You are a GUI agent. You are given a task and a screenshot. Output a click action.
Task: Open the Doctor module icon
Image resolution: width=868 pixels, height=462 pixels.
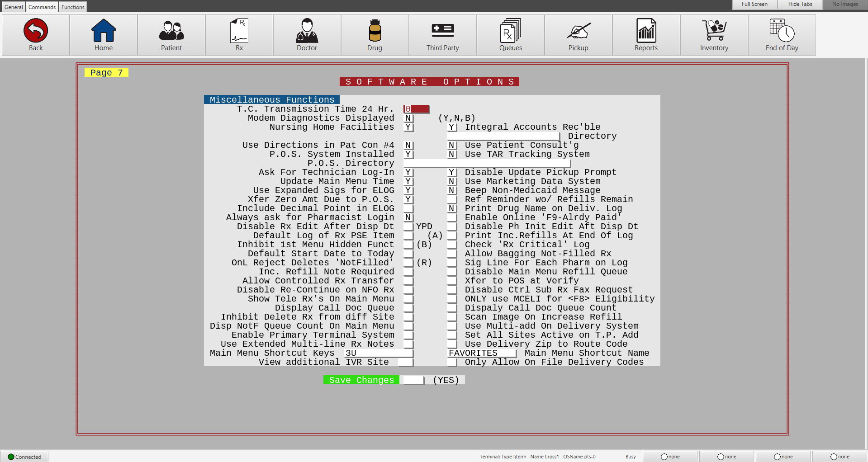307,31
